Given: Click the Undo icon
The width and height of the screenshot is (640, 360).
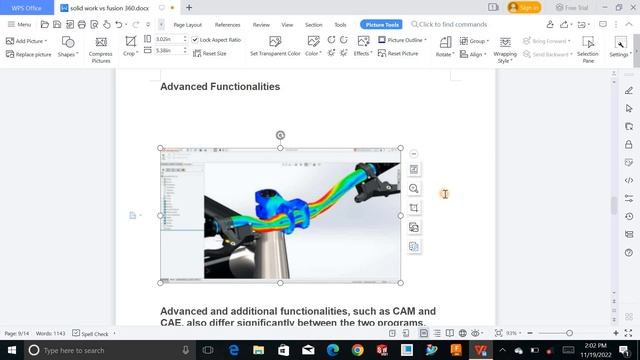Looking at the screenshot, I should pyautogui.click(x=119, y=24).
